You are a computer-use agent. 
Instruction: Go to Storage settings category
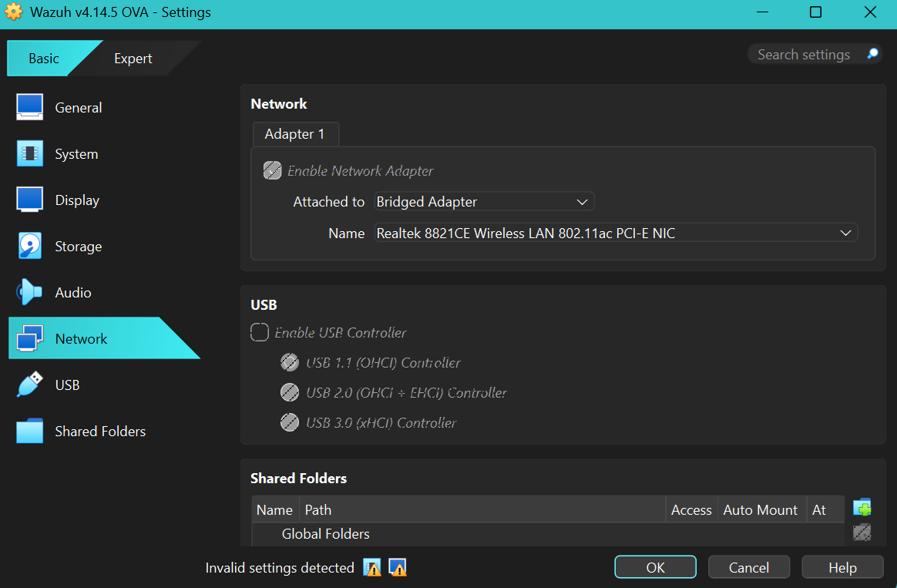[x=79, y=247]
